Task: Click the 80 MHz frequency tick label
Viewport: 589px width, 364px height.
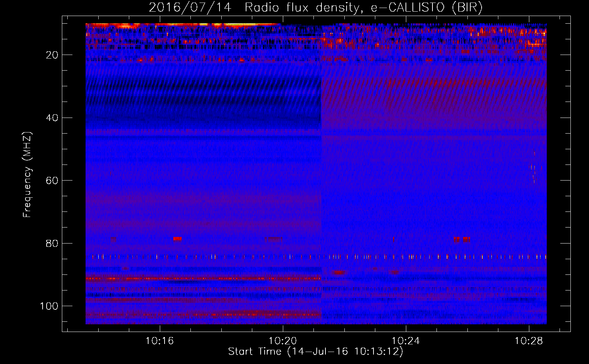Action: [52, 243]
